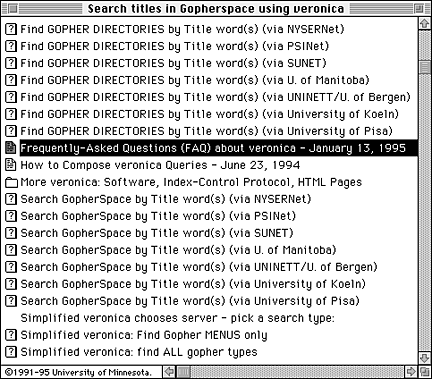Click the horizontal scrollbar right arrow

(411, 371)
